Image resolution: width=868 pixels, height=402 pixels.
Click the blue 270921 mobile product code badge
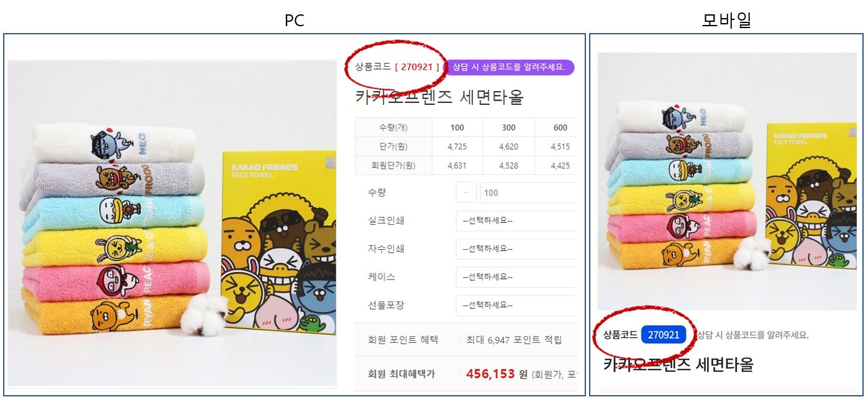(663, 335)
